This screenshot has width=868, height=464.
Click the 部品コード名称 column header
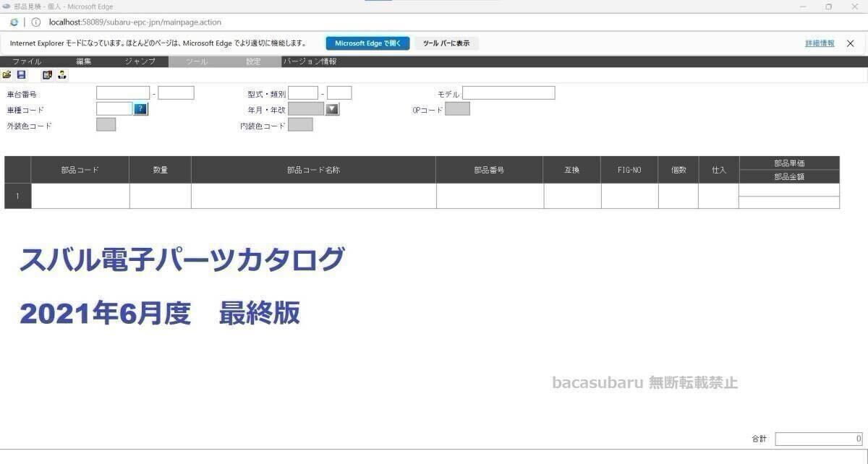click(x=314, y=170)
